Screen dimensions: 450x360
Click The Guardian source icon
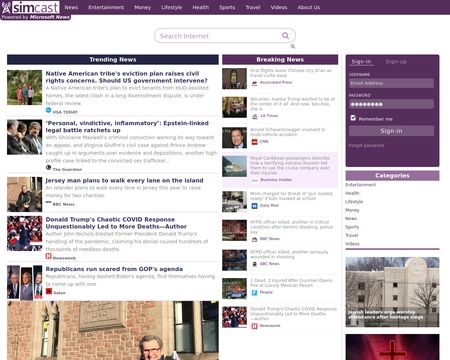[48, 168]
